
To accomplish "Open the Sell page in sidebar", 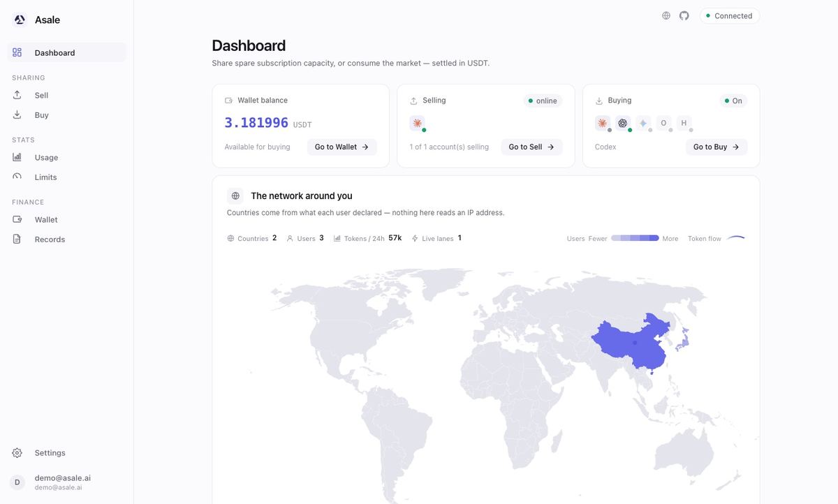I will (67, 95).
